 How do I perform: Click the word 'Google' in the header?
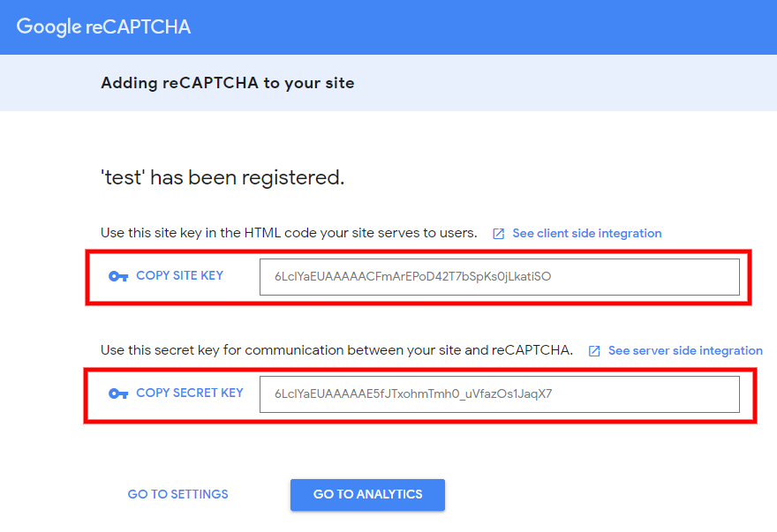click(x=49, y=27)
